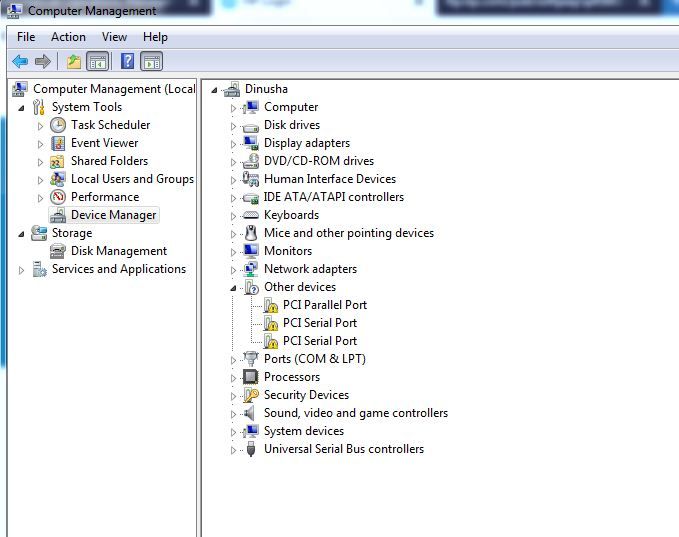Expand the Event Viewer node

[x=40, y=144]
